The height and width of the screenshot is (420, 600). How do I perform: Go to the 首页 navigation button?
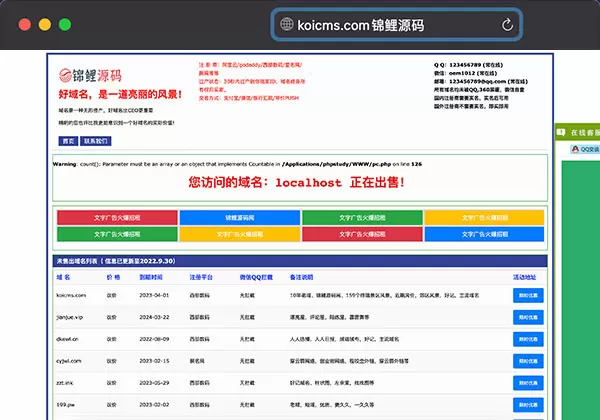click(x=68, y=141)
